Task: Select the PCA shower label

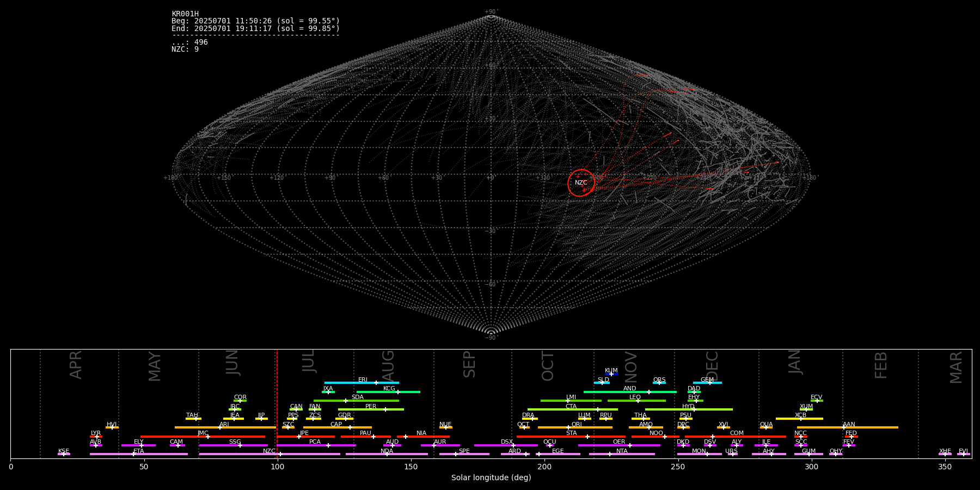Action: (315, 442)
